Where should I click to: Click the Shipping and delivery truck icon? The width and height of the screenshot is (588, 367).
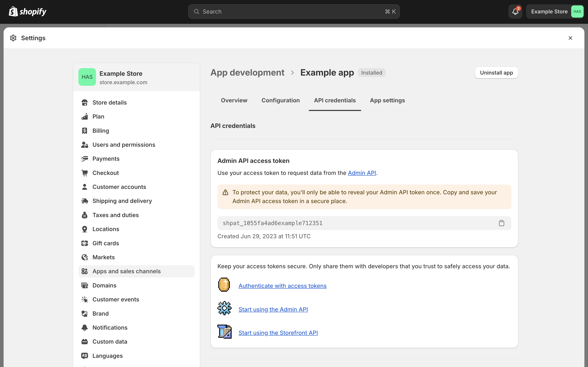(85, 201)
